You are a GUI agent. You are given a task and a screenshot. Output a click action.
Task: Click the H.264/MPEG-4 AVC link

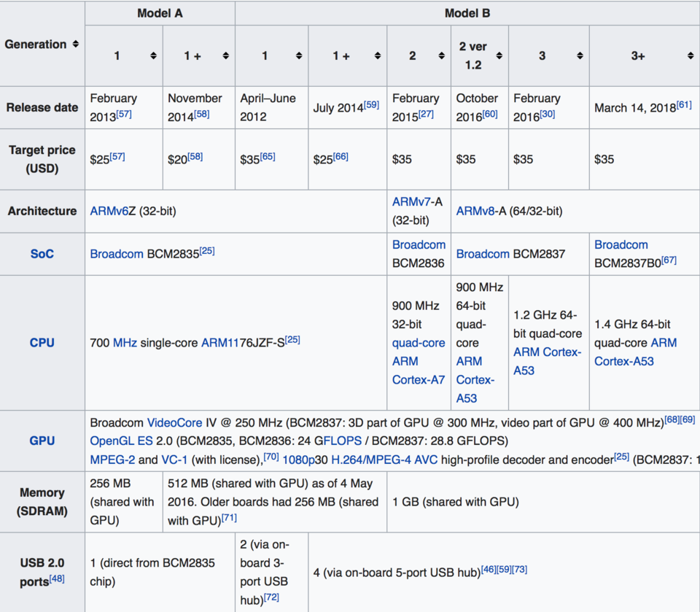coord(384,460)
